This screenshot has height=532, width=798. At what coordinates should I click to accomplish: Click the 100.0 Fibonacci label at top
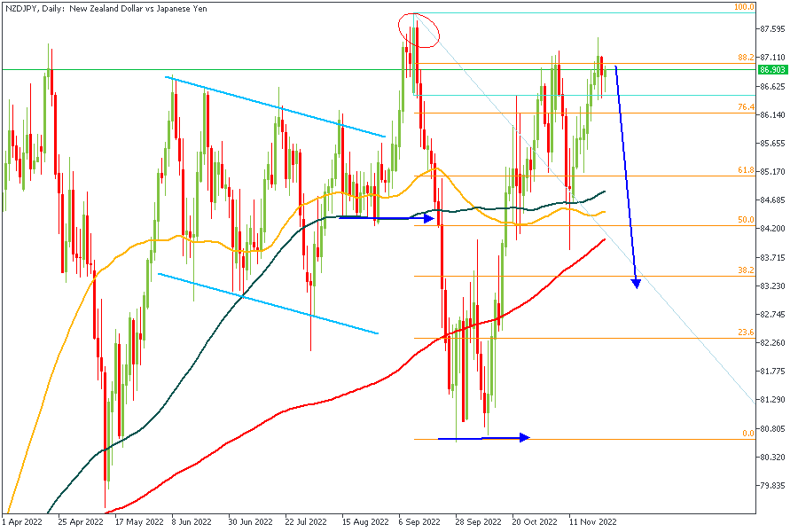pos(744,7)
